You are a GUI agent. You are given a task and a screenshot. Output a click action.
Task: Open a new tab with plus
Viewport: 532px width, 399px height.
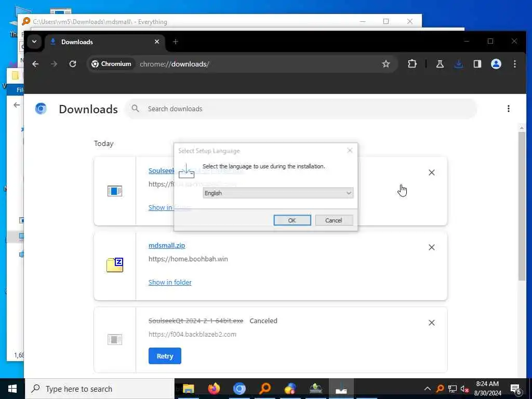click(x=176, y=42)
